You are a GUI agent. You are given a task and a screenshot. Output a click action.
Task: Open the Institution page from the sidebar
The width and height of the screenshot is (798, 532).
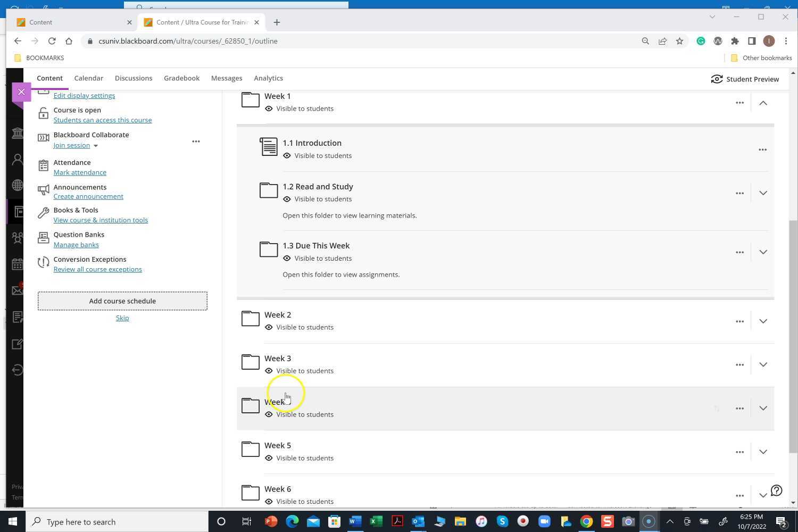(18, 133)
